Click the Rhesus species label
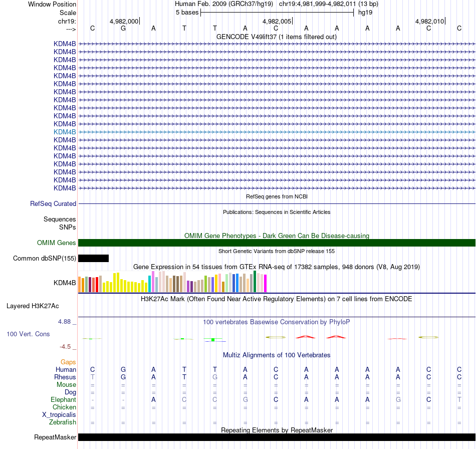Viewport: 476px width, 449px height. [65, 377]
